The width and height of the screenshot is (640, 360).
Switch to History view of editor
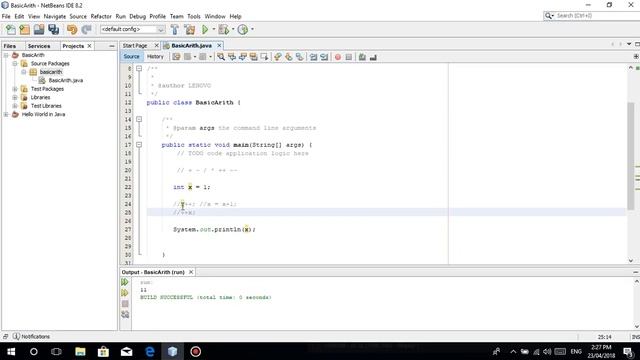point(155,57)
